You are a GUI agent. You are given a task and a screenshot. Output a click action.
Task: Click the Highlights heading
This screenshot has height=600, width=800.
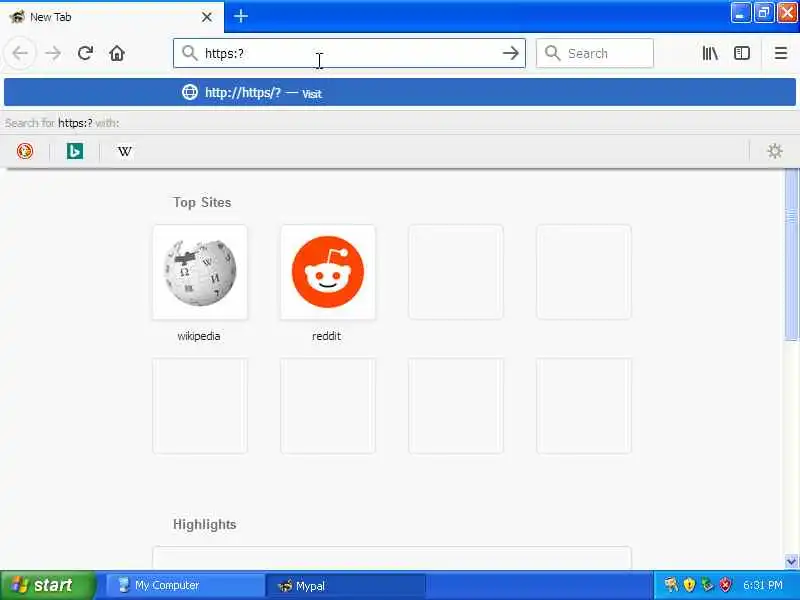pyautogui.click(x=205, y=524)
